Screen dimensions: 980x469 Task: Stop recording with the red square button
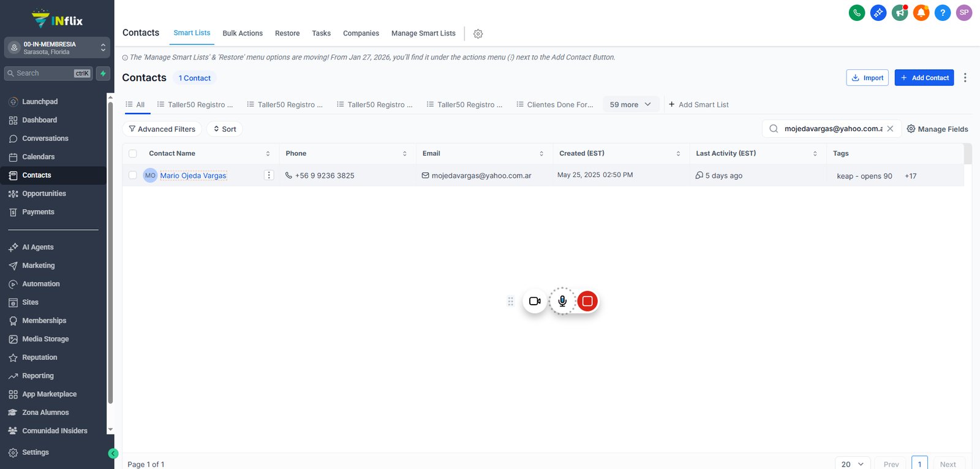tap(587, 301)
